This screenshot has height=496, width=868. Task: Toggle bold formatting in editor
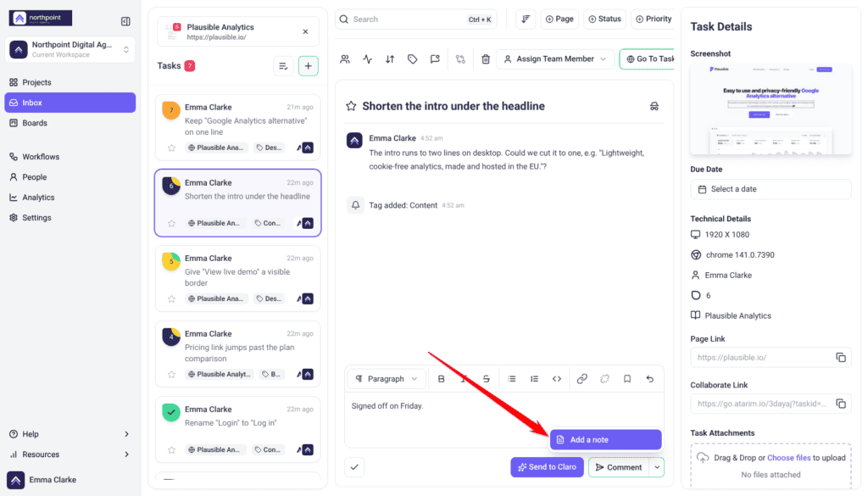point(441,379)
